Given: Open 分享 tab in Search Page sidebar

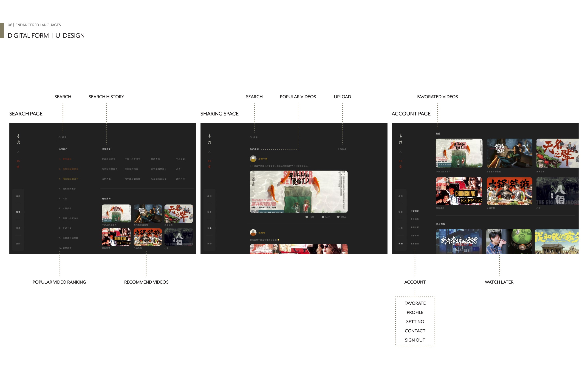Looking at the screenshot, I should pyautogui.click(x=18, y=228).
